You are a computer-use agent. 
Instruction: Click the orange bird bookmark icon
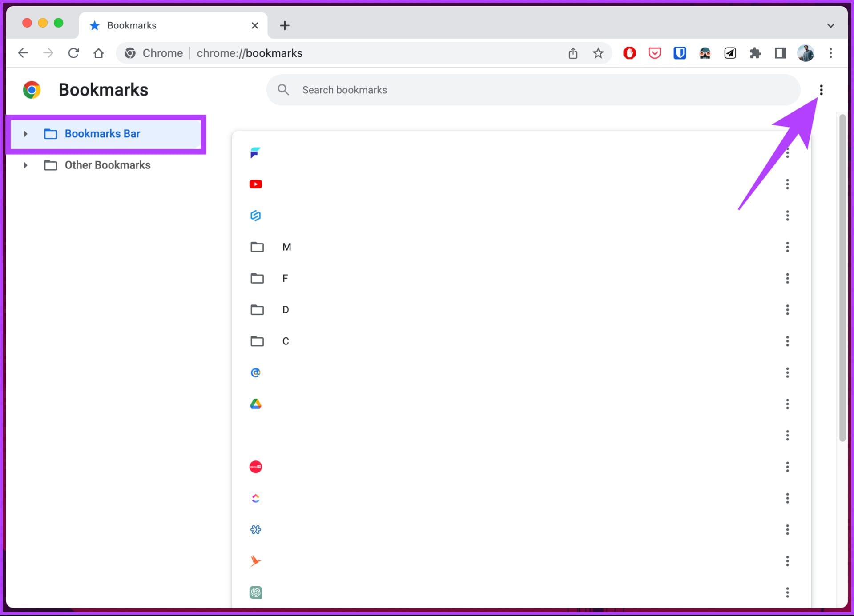[x=255, y=561]
